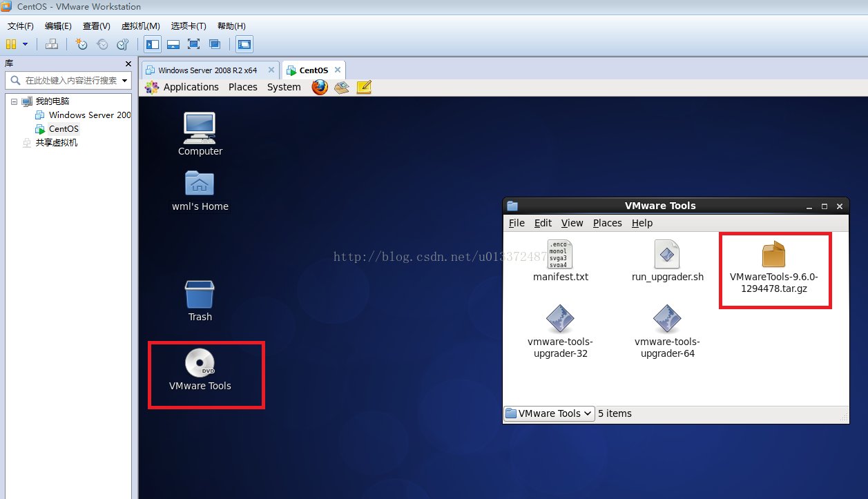This screenshot has height=499, width=868.
Task: Click the file manager window menu icon
Action: 512,206
